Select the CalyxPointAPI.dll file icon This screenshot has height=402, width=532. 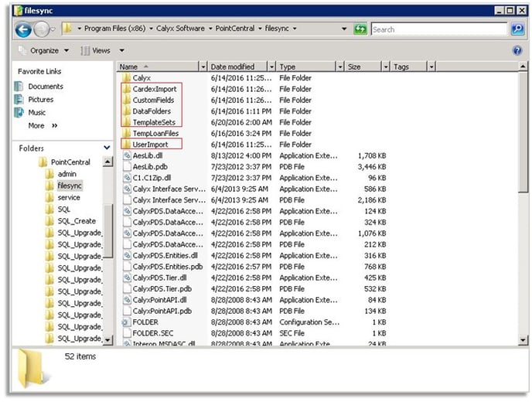click(x=127, y=300)
